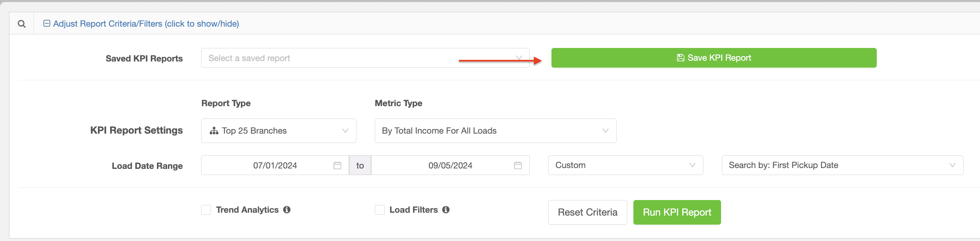Collapse criteria using the minus-box icon

pos(47,23)
